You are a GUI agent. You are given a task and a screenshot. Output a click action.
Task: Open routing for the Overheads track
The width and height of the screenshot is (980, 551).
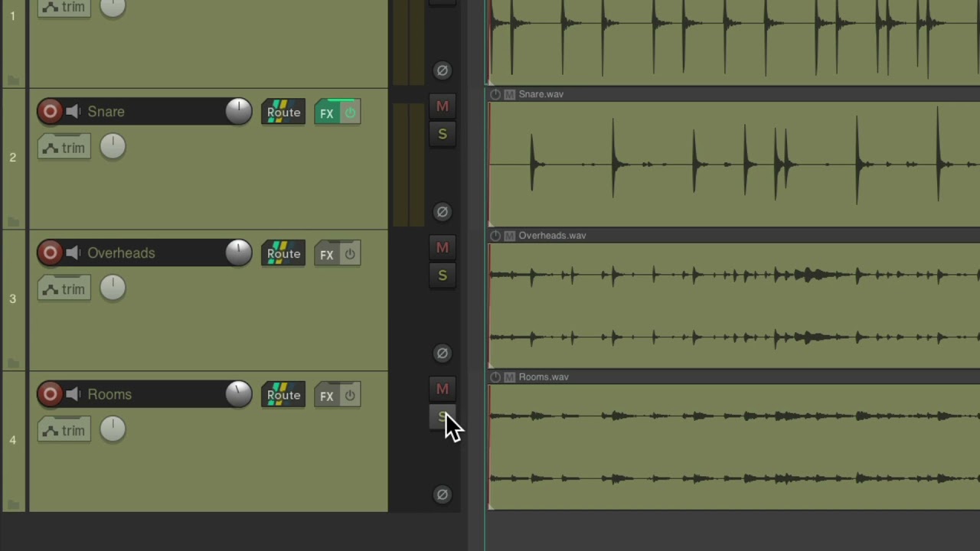coord(283,254)
